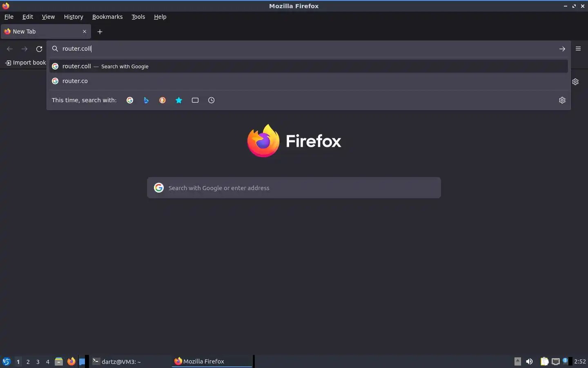Viewport: 588px width, 368px height.
Task: Search this time with Bing icon
Action: click(146, 100)
